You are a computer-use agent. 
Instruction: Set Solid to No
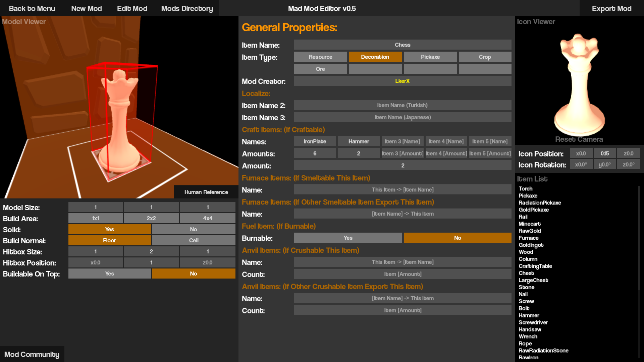[194, 229]
